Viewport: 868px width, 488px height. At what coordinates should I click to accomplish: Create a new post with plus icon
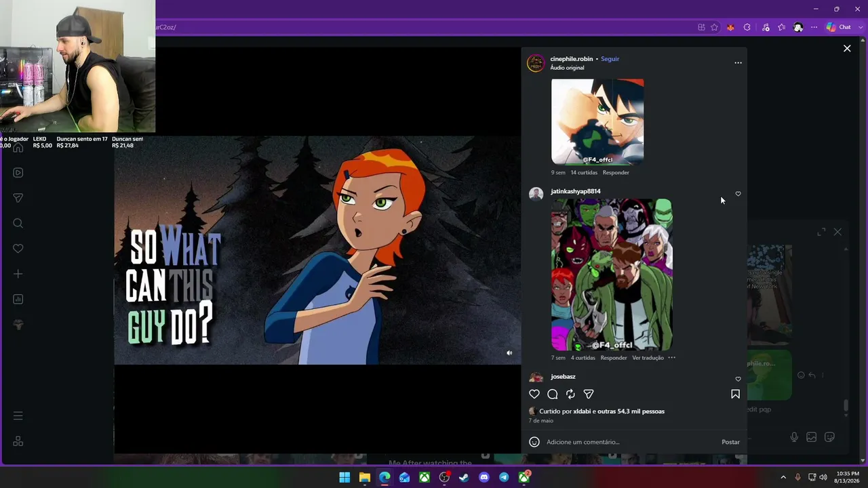point(18,274)
